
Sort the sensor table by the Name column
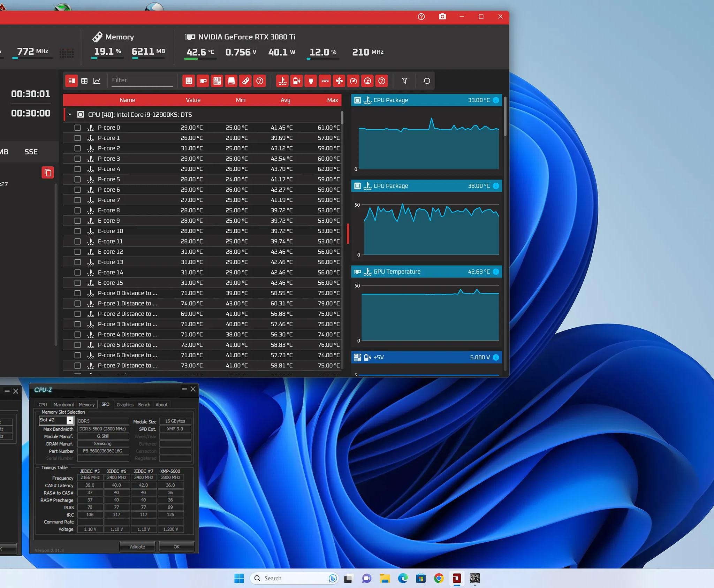pos(127,100)
